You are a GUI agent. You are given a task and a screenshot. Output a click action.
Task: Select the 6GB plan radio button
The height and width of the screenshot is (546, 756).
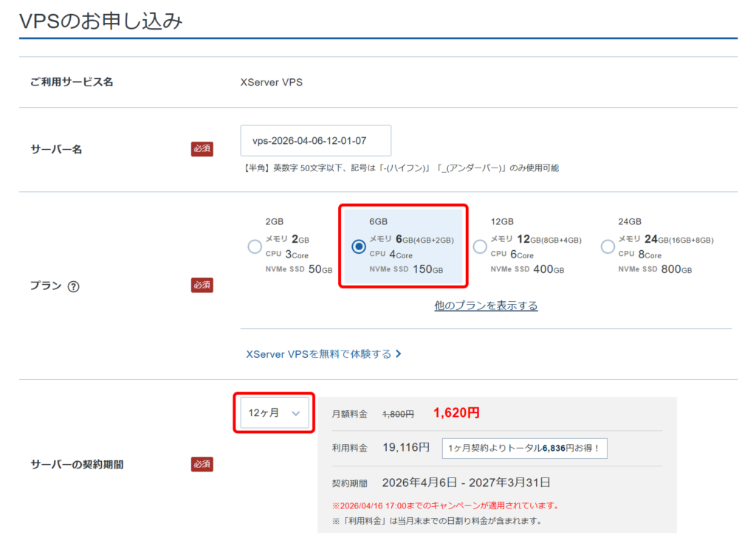[x=359, y=246]
